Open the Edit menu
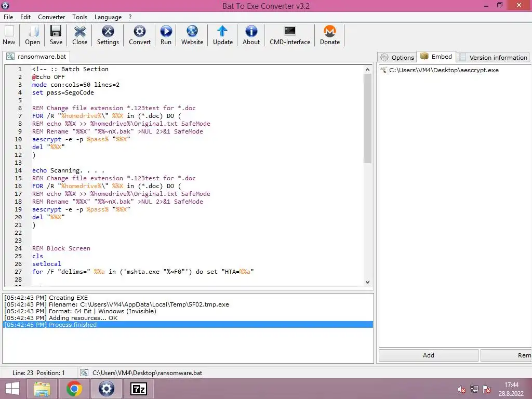The height and width of the screenshot is (399, 532). pyautogui.click(x=25, y=17)
